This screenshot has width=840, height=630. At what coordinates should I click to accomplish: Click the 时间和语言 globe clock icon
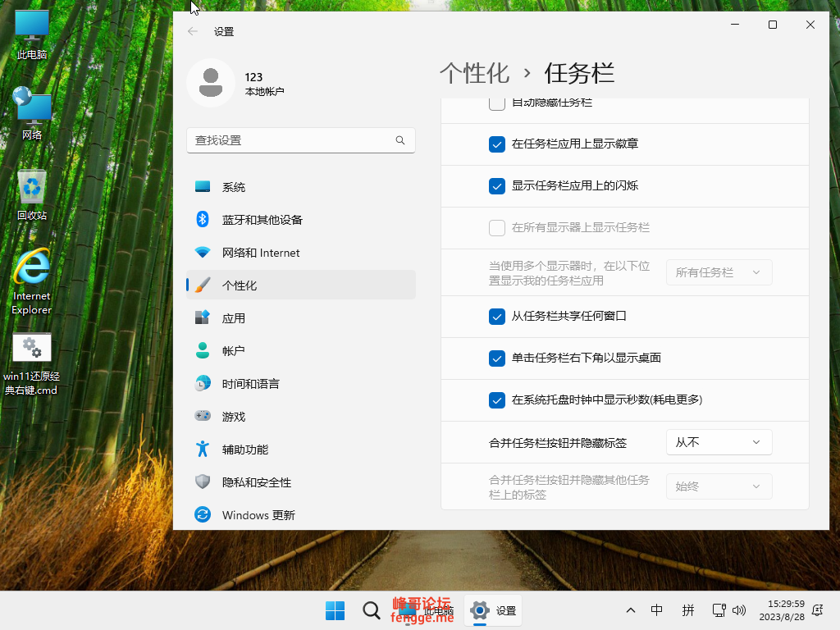203,384
